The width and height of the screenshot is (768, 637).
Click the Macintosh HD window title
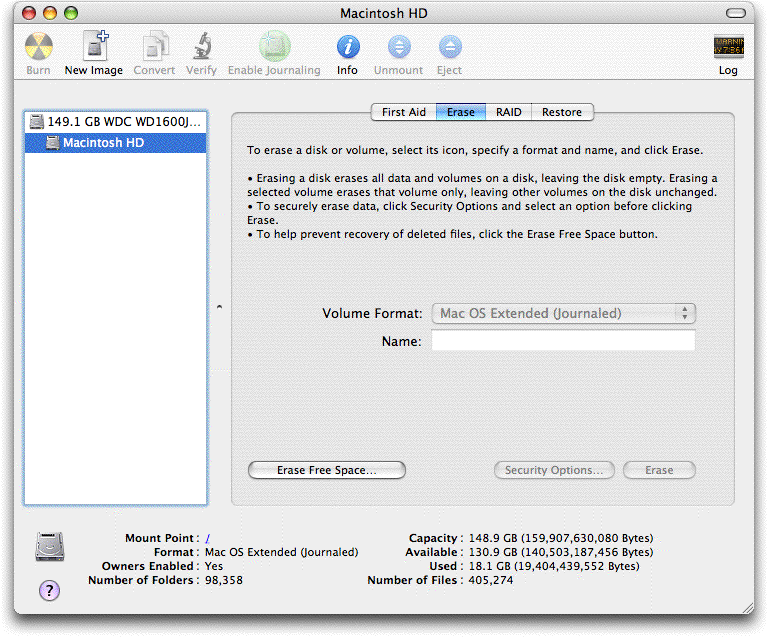(x=384, y=13)
